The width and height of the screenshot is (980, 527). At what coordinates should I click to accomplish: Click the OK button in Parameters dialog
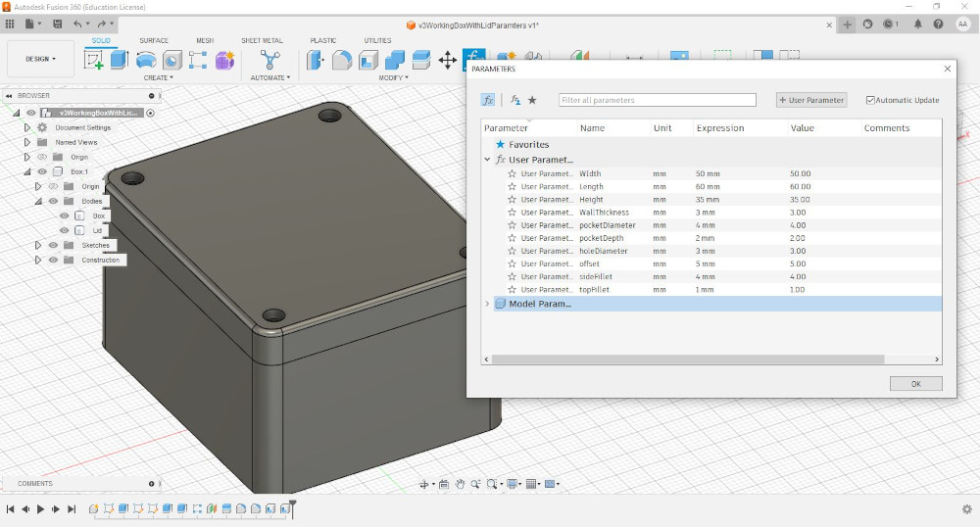click(x=915, y=383)
